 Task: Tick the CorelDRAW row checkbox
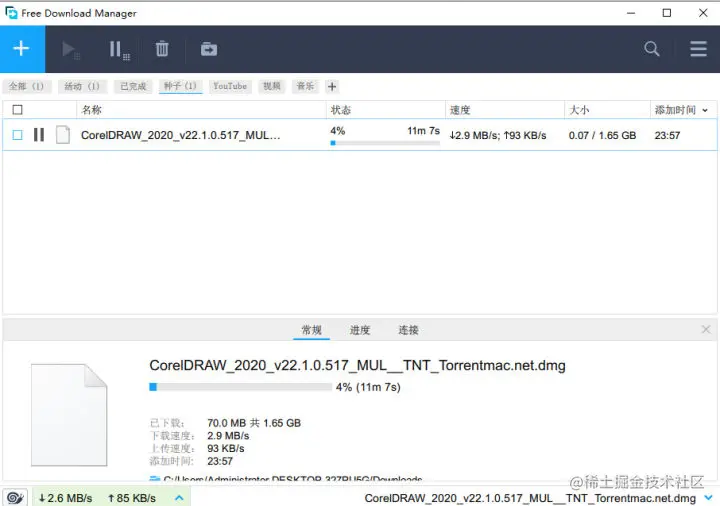click(x=17, y=135)
